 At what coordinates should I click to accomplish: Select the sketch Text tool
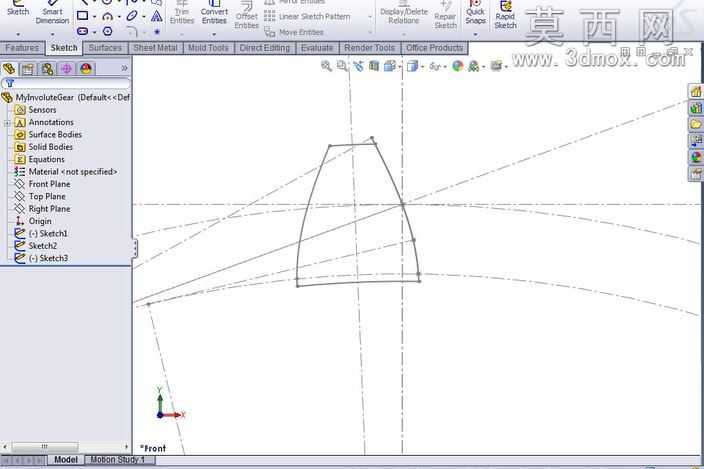(x=157, y=17)
